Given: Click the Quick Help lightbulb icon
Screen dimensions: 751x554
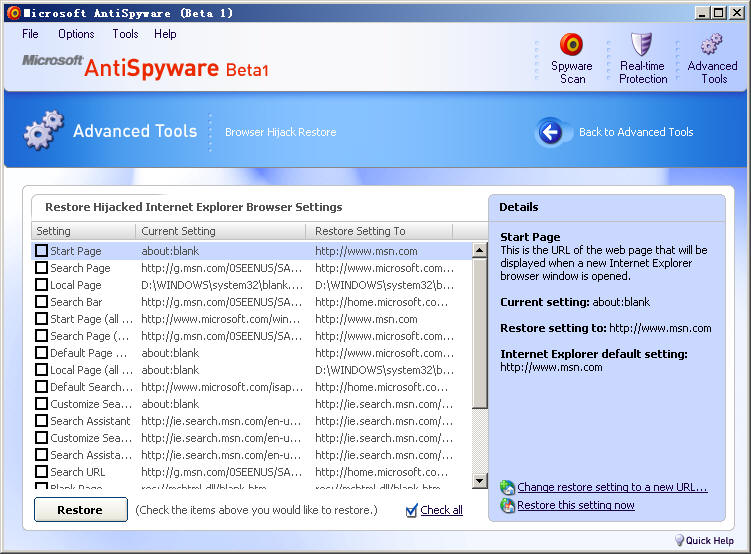Looking at the screenshot, I should click(x=679, y=540).
